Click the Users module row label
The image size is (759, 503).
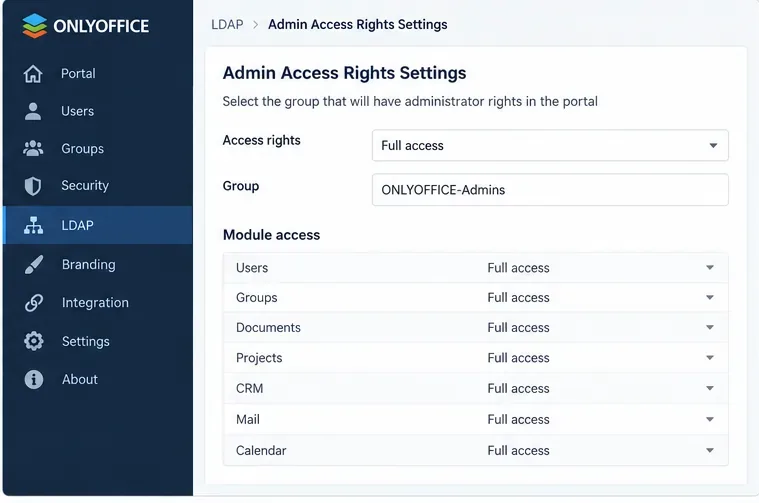click(252, 268)
